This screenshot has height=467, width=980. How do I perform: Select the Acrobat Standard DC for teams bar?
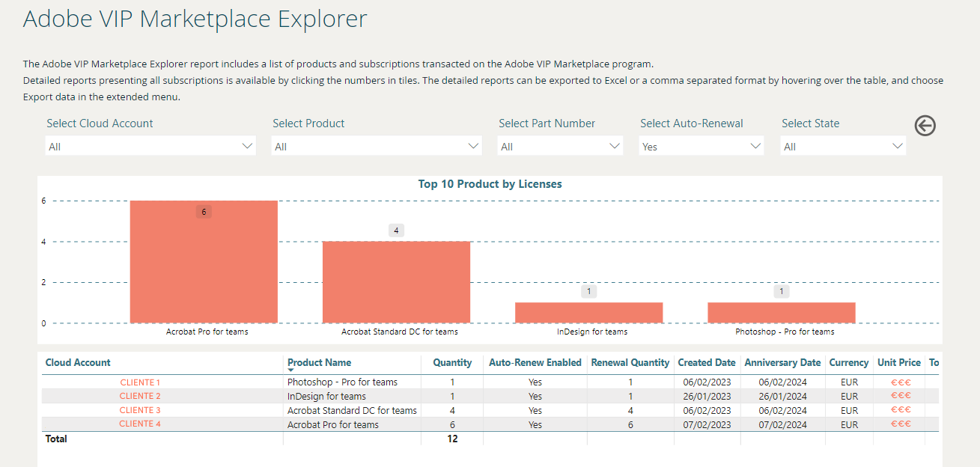click(x=396, y=282)
